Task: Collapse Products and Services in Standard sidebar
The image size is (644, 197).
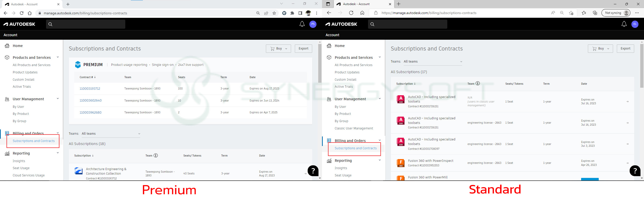Action: [x=380, y=57]
